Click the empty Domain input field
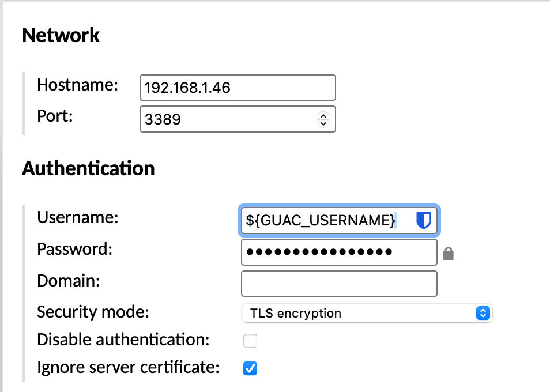 (339, 283)
